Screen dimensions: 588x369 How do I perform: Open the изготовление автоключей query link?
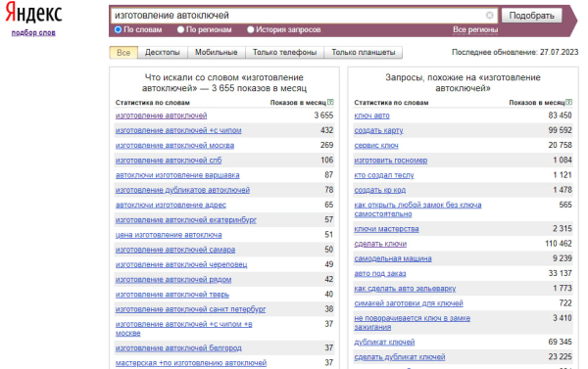[x=162, y=115]
